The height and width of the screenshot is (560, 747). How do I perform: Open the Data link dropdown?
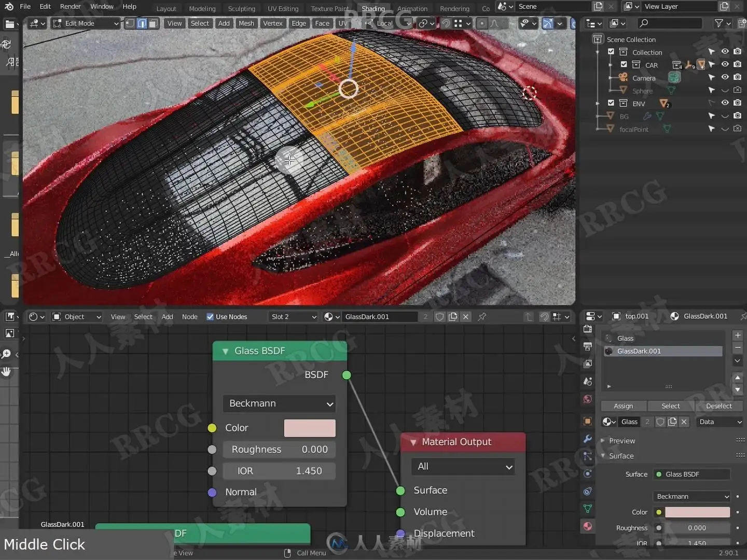pyautogui.click(x=719, y=422)
